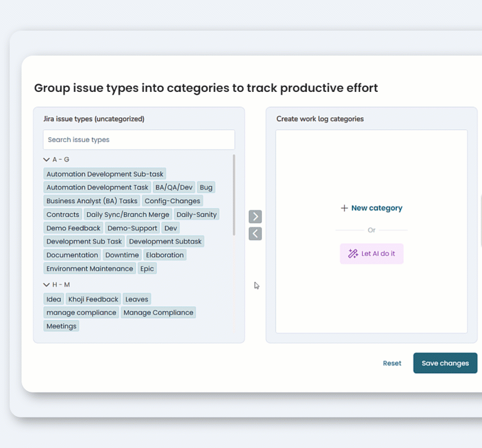Image resolution: width=482 pixels, height=448 pixels.
Task: Click Let AI do it button
Action: (x=371, y=253)
